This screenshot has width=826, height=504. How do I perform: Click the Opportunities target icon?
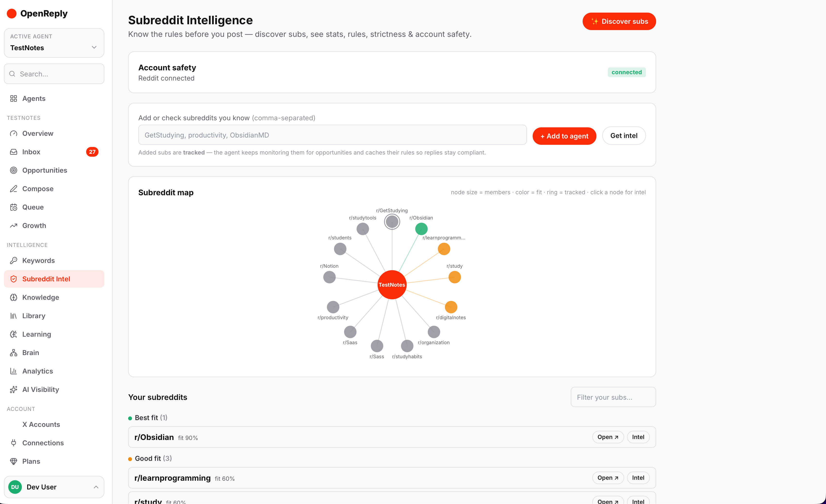point(13,170)
